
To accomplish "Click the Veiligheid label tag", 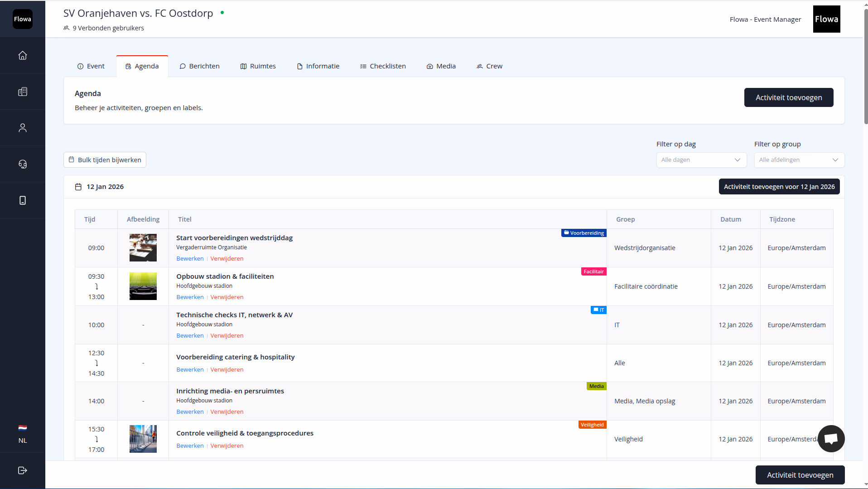I will click(x=592, y=425).
